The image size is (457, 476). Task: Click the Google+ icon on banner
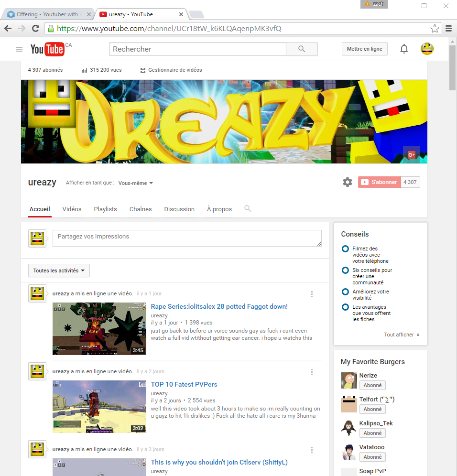click(x=412, y=154)
